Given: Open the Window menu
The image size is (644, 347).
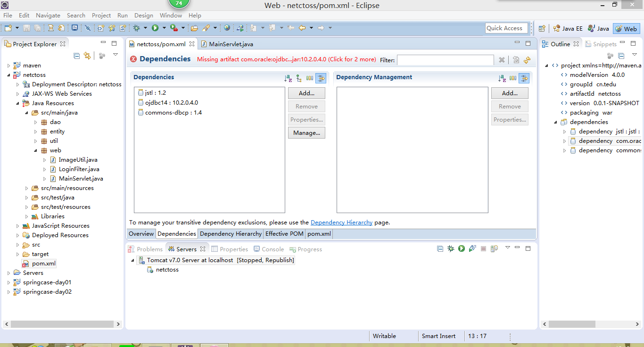Looking at the screenshot, I should pos(171,16).
